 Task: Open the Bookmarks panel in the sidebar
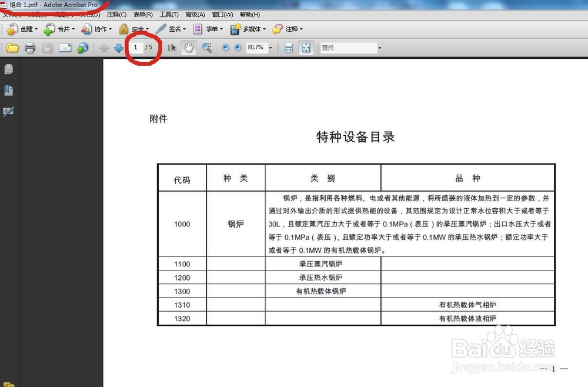click(8, 90)
